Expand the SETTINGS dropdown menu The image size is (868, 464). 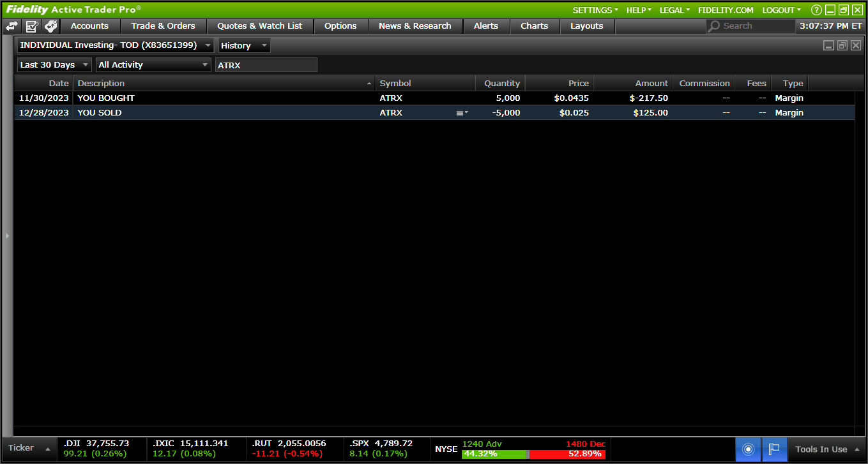click(595, 10)
